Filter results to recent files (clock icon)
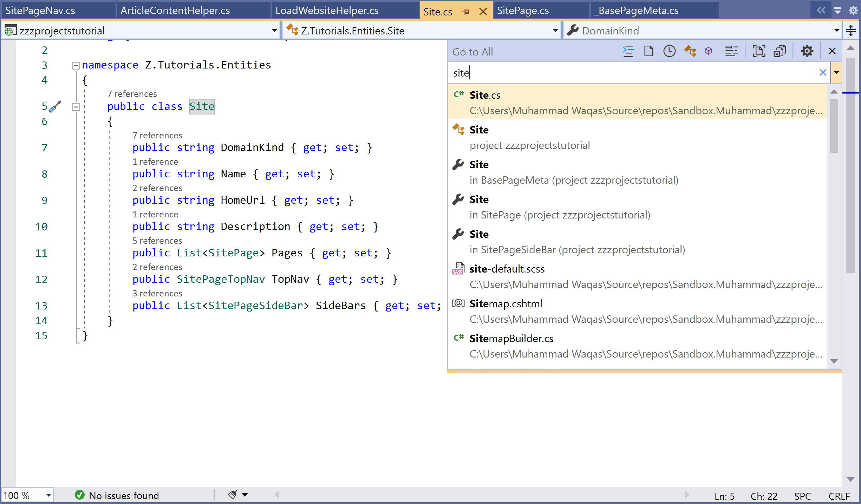 [x=669, y=51]
